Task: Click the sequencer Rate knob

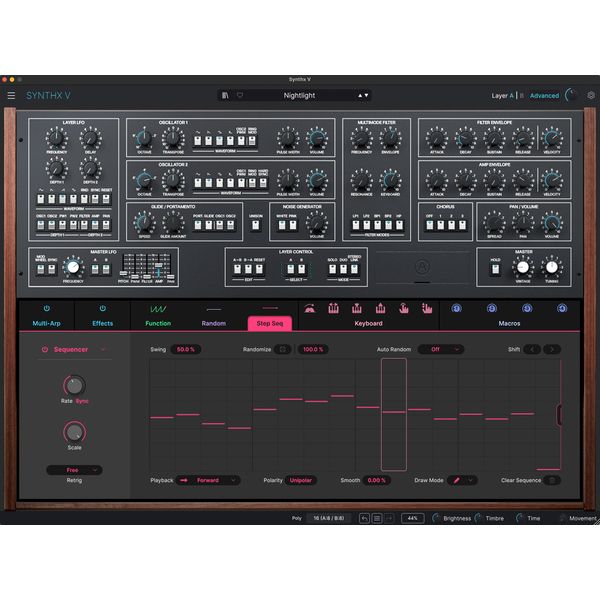Action: tap(74, 385)
